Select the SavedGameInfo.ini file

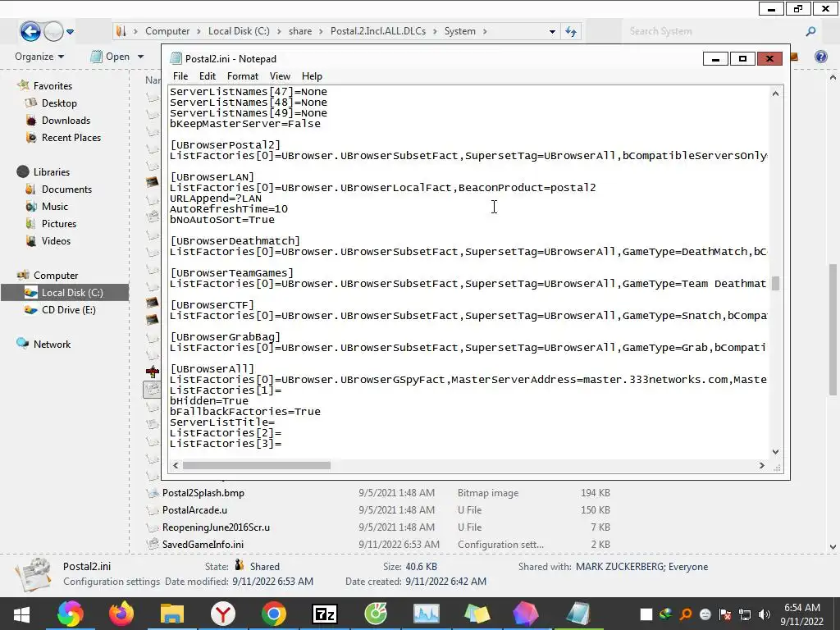pyautogui.click(x=203, y=545)
